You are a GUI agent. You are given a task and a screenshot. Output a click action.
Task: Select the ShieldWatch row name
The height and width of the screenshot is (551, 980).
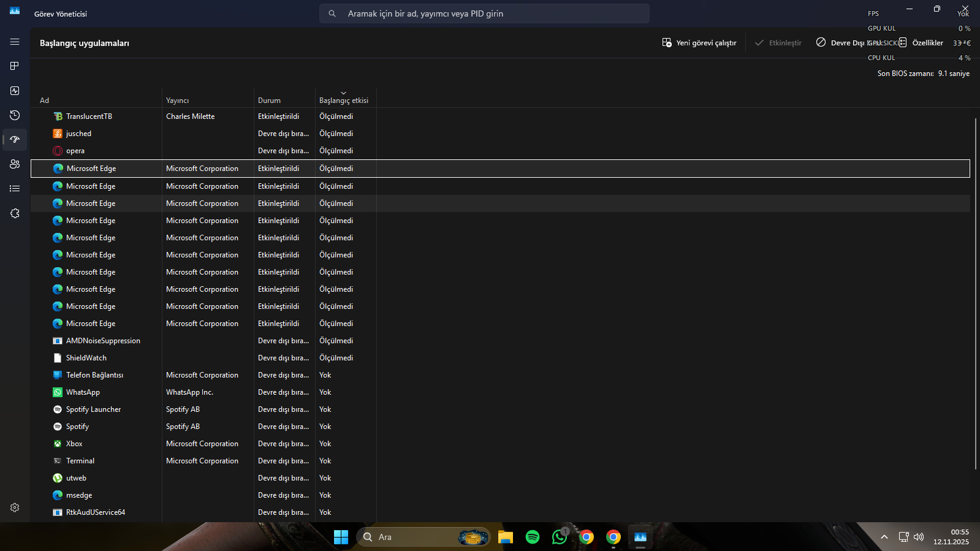pos(86,358)
